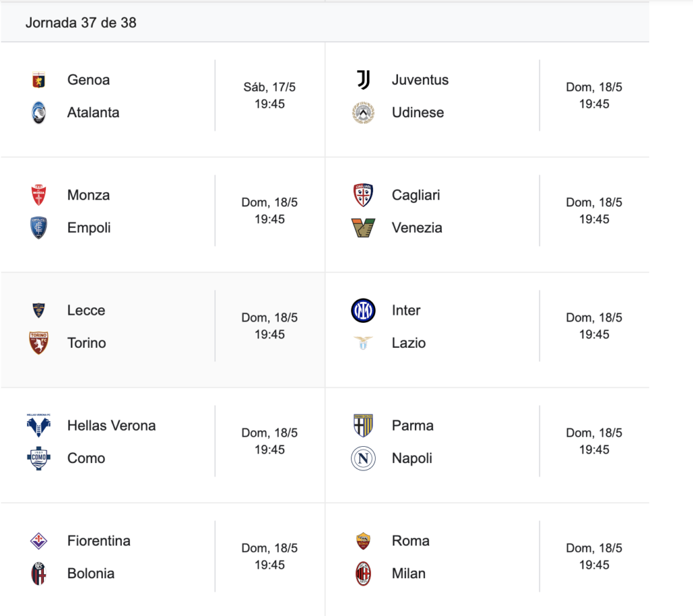
Task: Open the Cagliari team name
Action: [416, 195]
